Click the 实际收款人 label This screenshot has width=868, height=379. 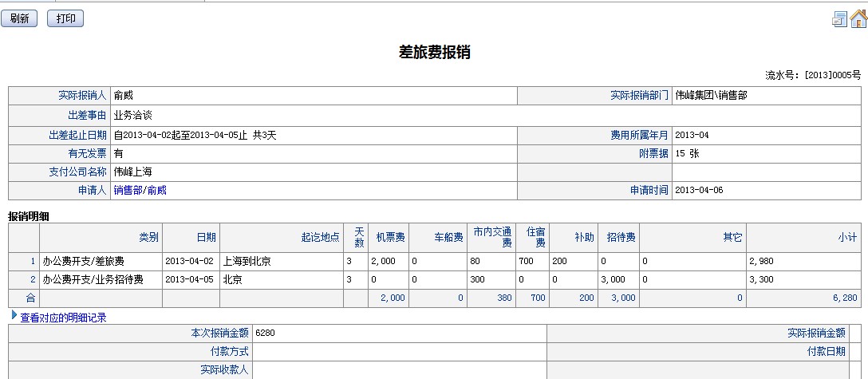click(224, 369)
